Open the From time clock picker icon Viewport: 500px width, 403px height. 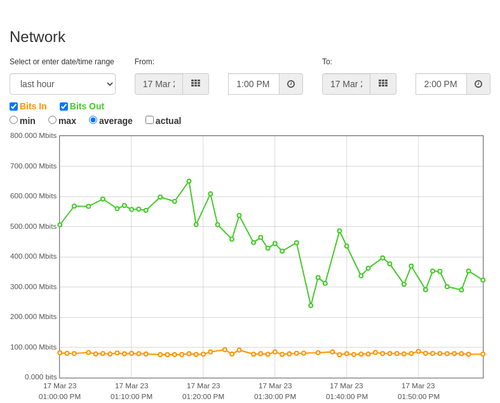(x=291, y=84)
